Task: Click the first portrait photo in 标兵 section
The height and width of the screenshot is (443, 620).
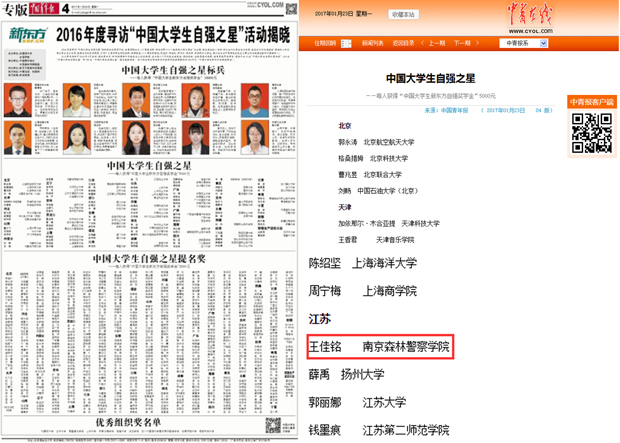Action: click(19, 99)
